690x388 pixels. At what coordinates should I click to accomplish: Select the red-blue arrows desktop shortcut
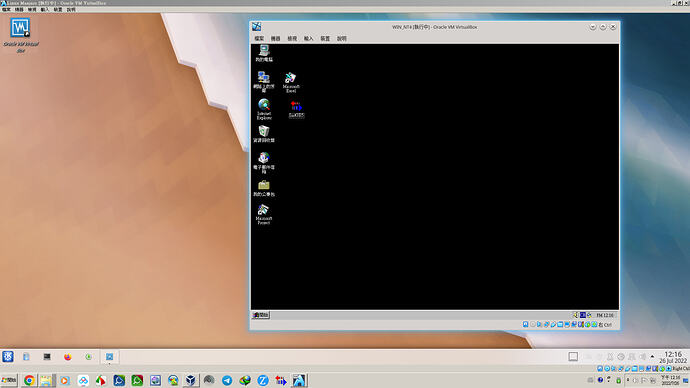296,109
